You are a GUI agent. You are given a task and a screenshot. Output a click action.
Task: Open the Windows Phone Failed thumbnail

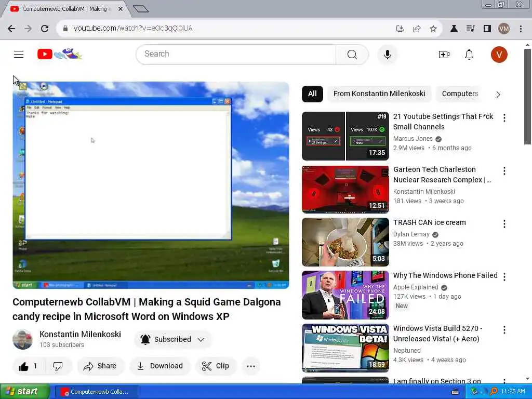click(345, 295)
